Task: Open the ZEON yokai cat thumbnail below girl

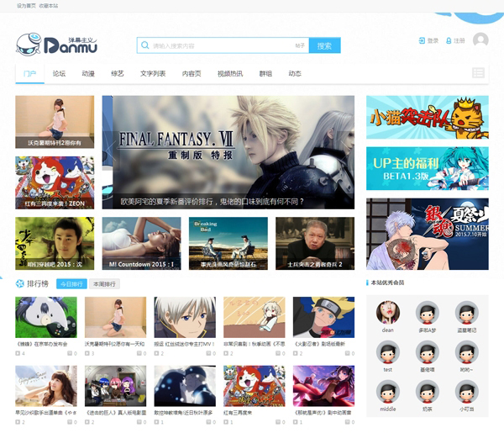Action: point(55,182)
